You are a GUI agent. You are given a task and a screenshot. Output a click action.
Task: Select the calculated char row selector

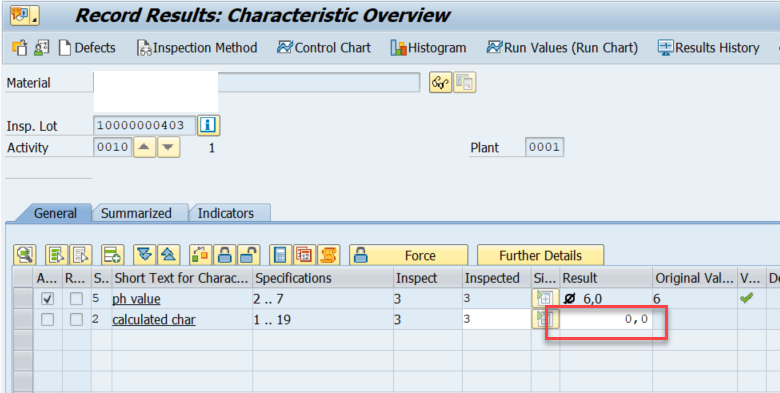click(23, 319)
